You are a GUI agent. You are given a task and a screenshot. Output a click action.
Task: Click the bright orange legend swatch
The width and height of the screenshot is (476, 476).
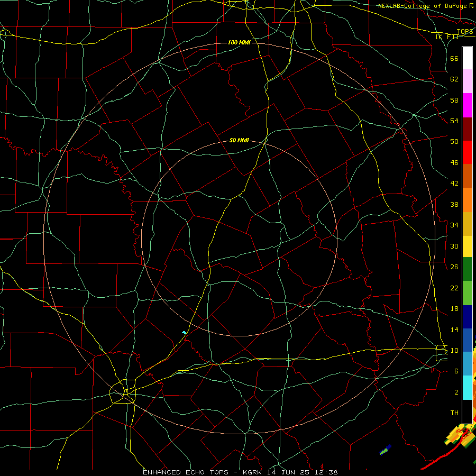click(x=467, y=200)
